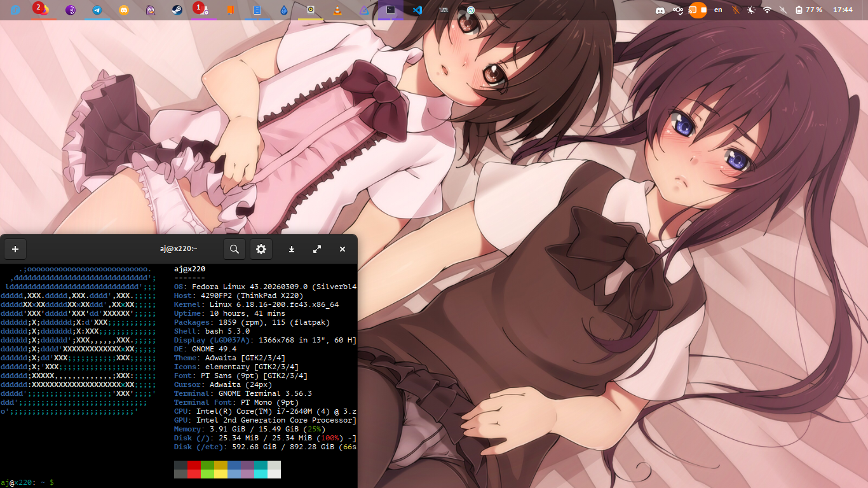The width and height of the screenshot is (868, 488).
Task: Click the orange screen-cast indicator
Action: pos(698,10)
